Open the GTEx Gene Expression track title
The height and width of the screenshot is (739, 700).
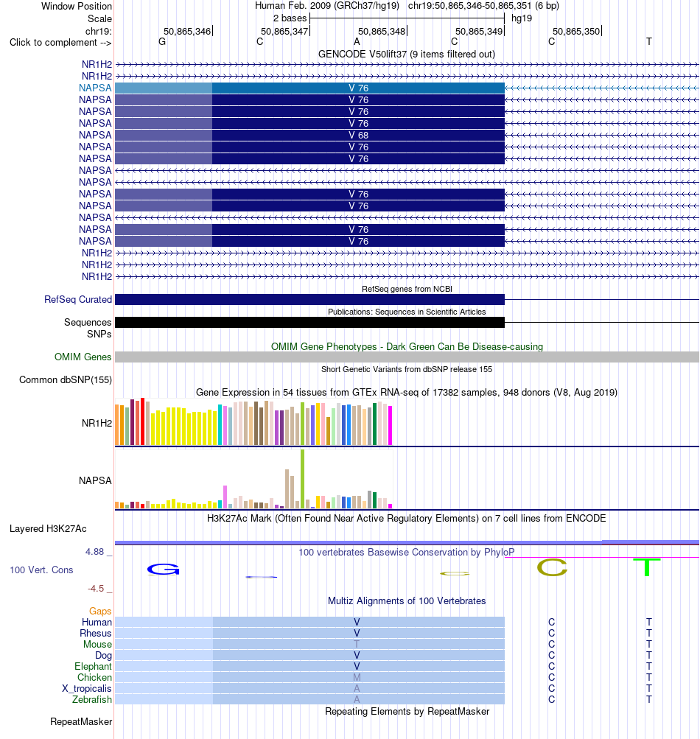[406, 392]
